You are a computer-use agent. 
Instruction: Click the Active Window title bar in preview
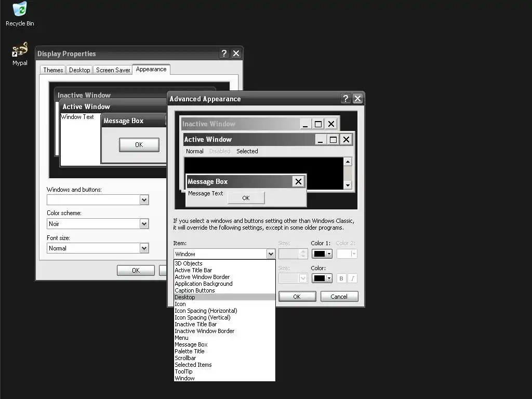point(269,139)
